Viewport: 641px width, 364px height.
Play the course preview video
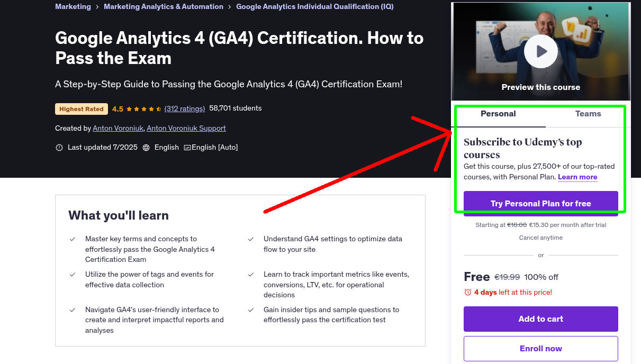[x=540, y=51]
